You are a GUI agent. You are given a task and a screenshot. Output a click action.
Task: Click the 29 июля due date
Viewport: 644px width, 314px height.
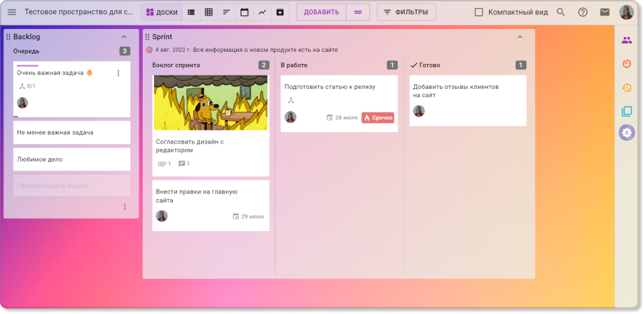tap(248, 216)
